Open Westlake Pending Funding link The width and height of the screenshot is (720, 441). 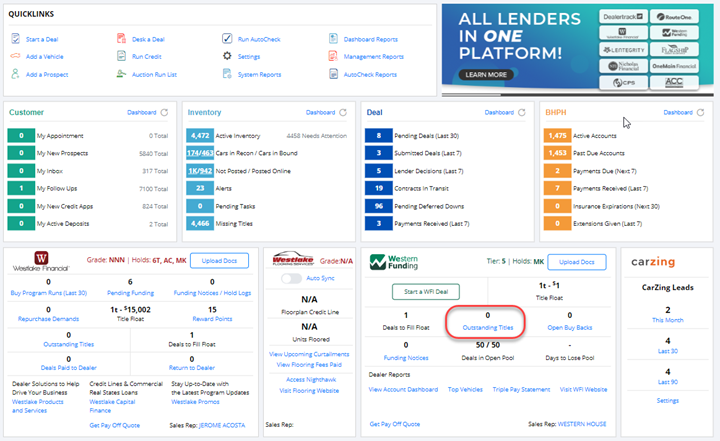pos(130,293)
